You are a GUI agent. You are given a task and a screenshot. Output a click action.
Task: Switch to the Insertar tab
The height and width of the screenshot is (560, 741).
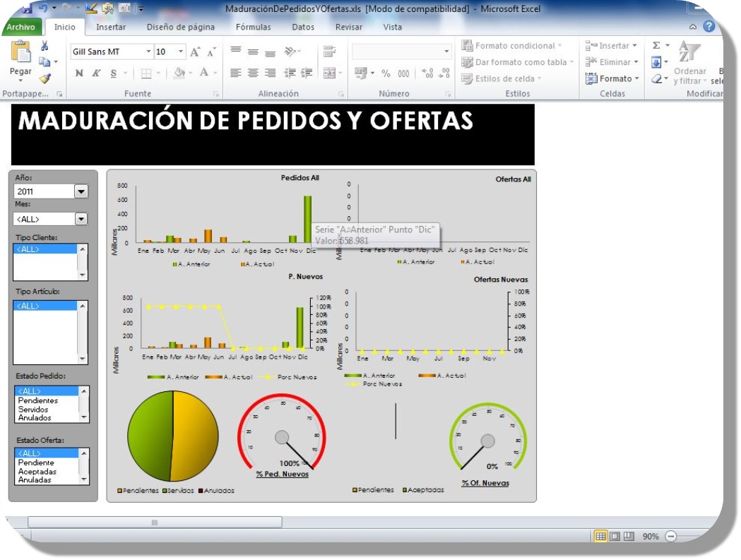(x=111, y=28)
